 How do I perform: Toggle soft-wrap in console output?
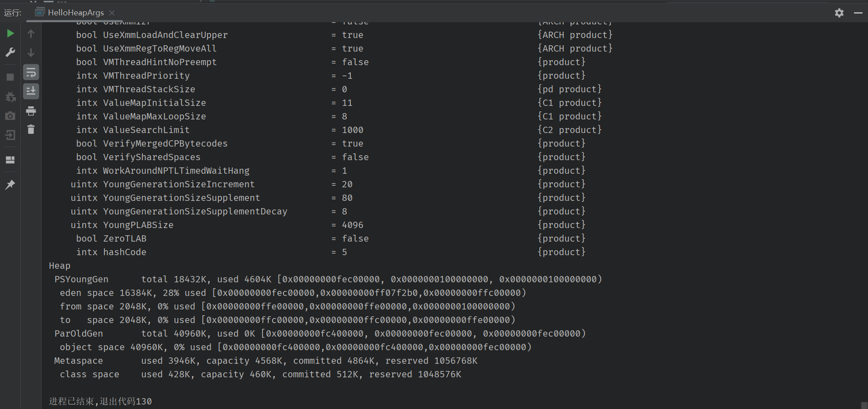point(31,72)
